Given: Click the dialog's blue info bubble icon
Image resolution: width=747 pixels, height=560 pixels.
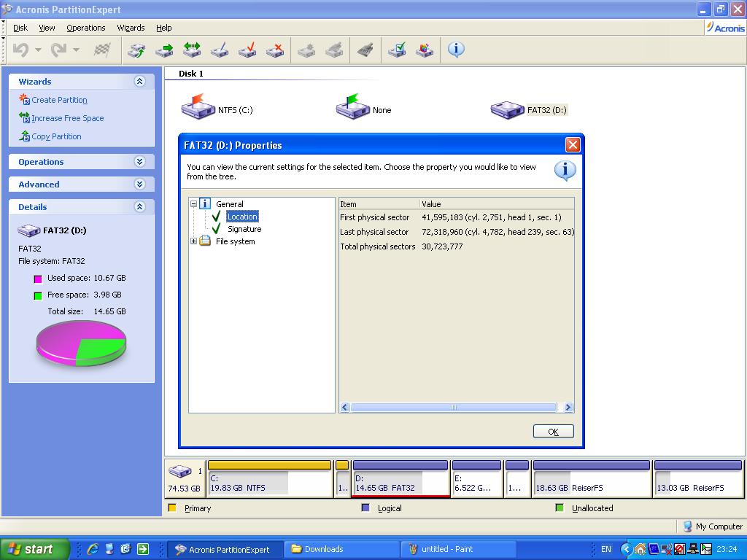Looking at the screenshot, I should [565, 171].
